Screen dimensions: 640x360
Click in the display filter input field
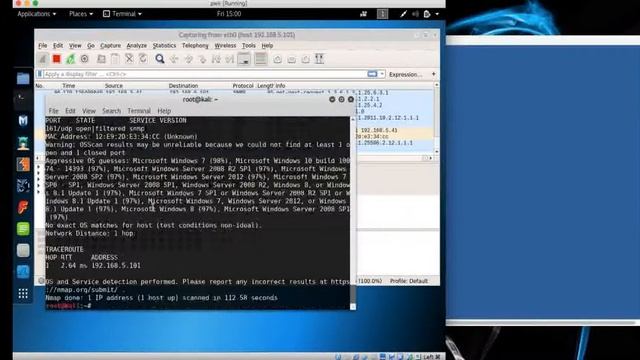tap(204, 74)
